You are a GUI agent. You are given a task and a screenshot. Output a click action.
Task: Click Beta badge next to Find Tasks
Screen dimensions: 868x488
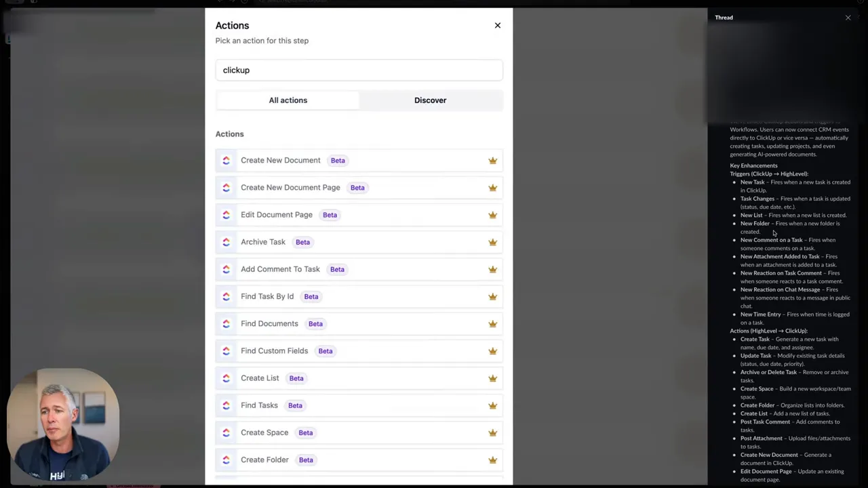pos(295,405)
